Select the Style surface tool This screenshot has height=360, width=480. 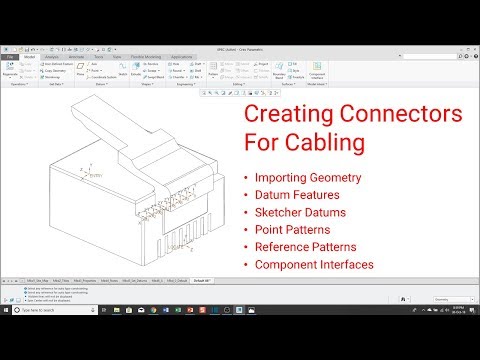293,71
